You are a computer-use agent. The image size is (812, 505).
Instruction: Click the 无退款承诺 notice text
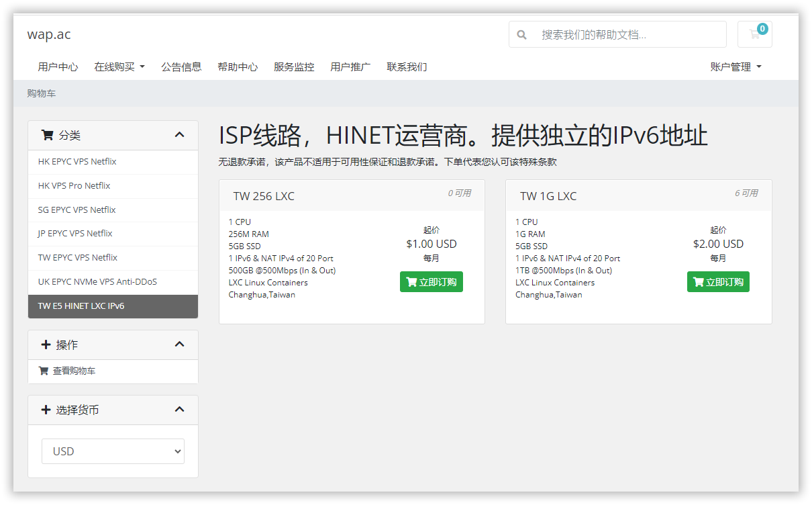pyautogui.click(x=387, y=162)
